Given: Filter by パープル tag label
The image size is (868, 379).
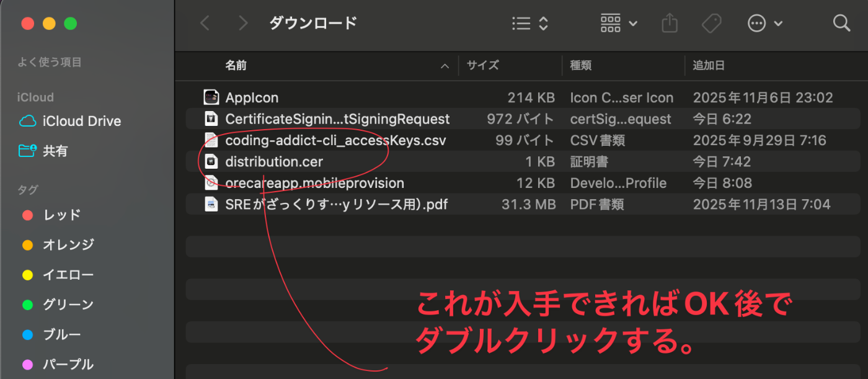Looking at the screenshot, I should pyautogui.click(x=68, y=364).
